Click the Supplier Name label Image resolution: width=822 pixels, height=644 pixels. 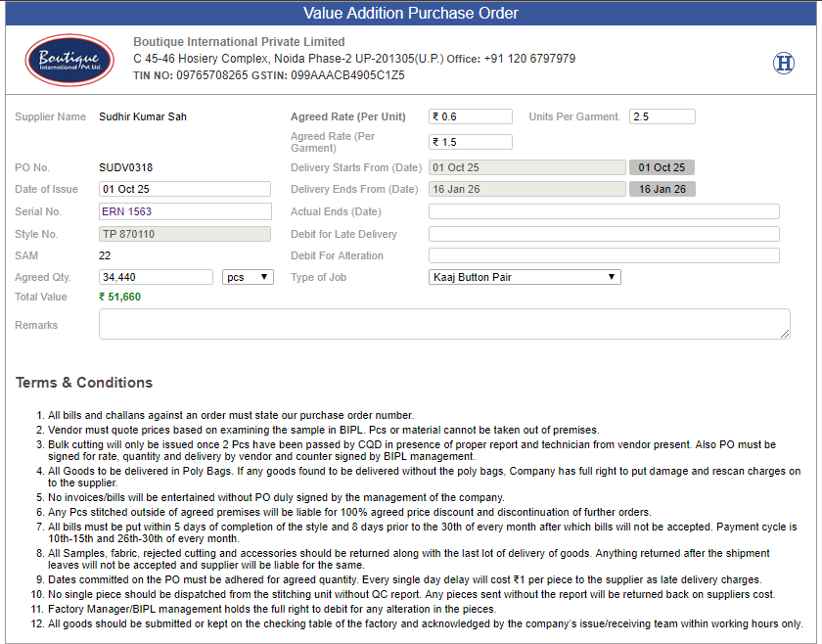tap(50, 116)
